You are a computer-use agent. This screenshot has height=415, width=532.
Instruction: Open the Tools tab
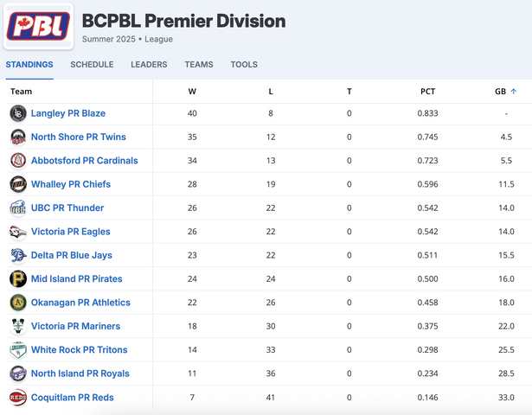[x=244, y=65]
